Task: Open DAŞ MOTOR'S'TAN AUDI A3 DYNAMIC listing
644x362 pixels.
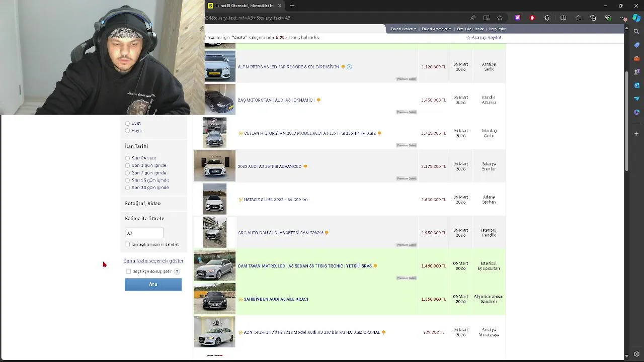Action: [x=276, y=100]
